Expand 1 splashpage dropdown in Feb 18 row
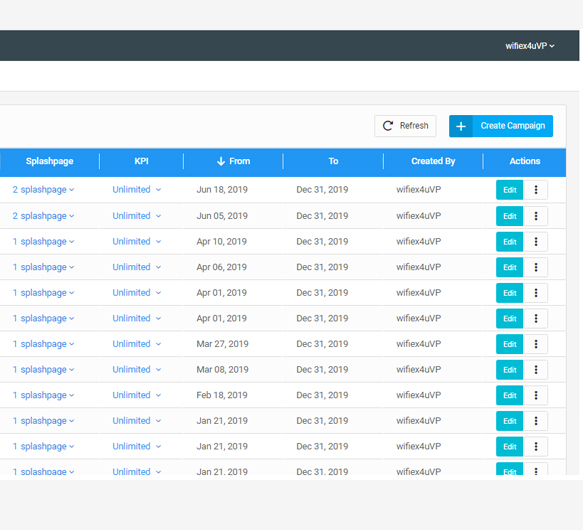The height and width of the screenshot is (530, 583). (x=43, y=395)
